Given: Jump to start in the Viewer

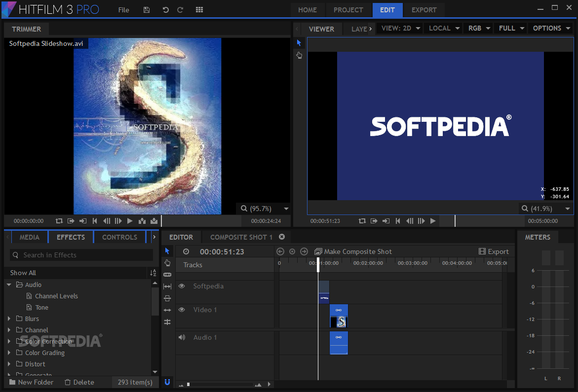Looking at the screenshot, I should click(x=398, y=221).
